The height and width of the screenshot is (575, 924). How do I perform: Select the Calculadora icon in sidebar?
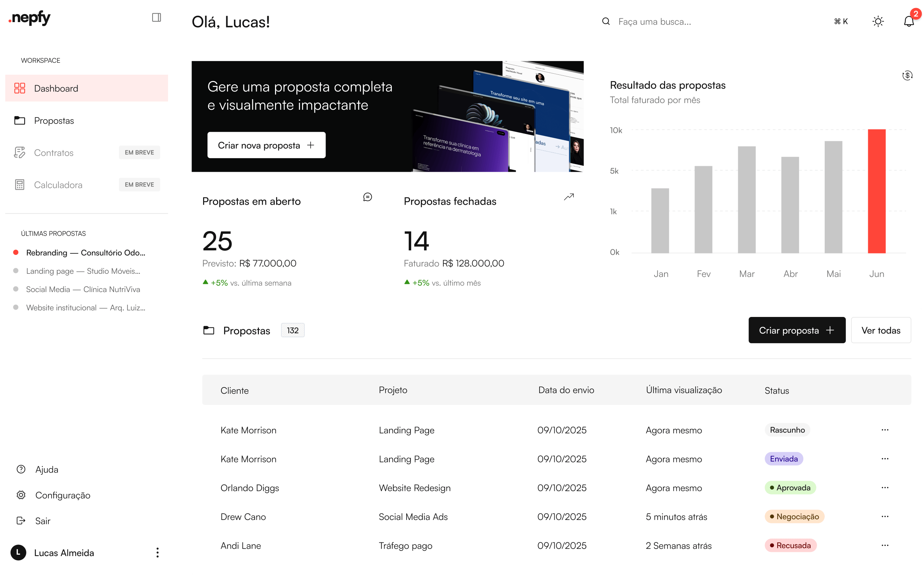click(x=20, y=185)
